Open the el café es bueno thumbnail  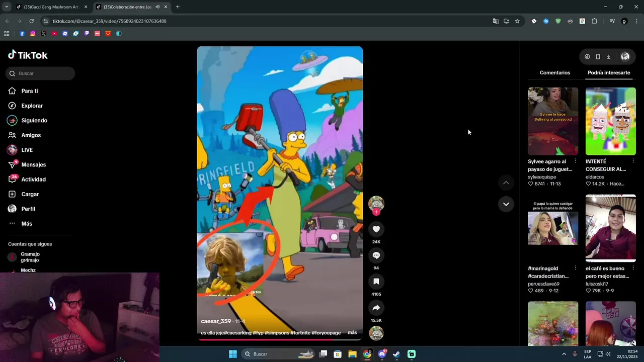611,228
